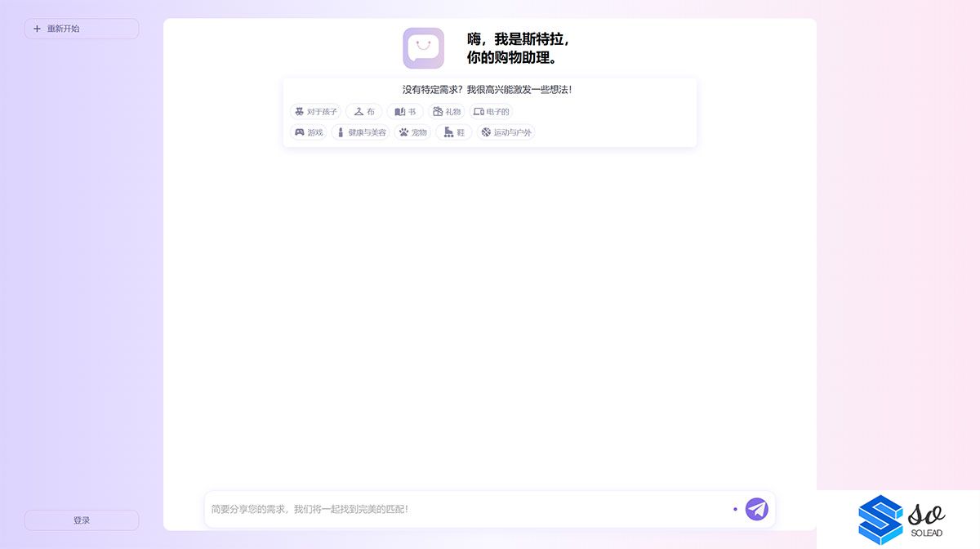Select the 礼物 gifts chip
The height and width of the screenshot is (549, 980).
447,112
